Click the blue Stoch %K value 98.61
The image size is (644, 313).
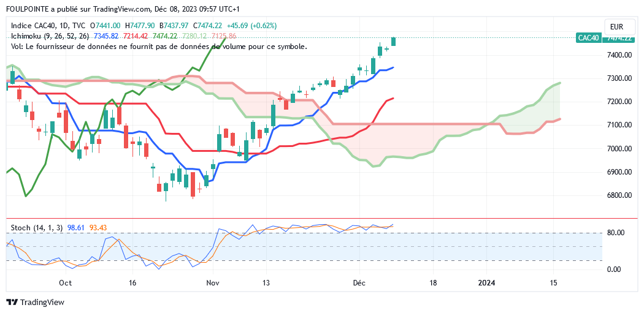pos(75,228)
